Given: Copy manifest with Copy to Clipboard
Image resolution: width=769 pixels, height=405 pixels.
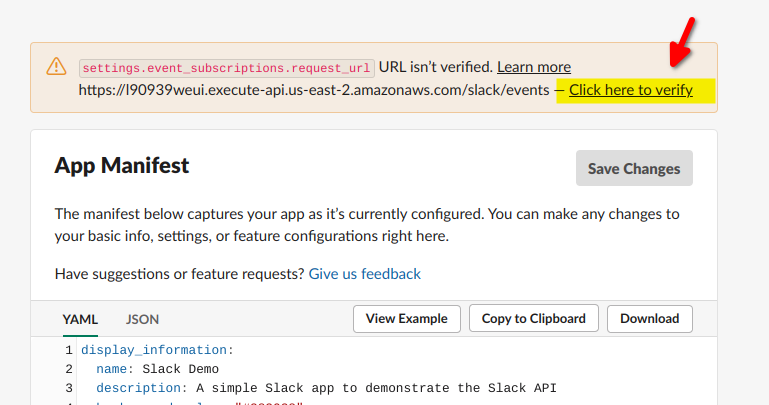Looking at the screenshot, I should click(x=534, y=319).
